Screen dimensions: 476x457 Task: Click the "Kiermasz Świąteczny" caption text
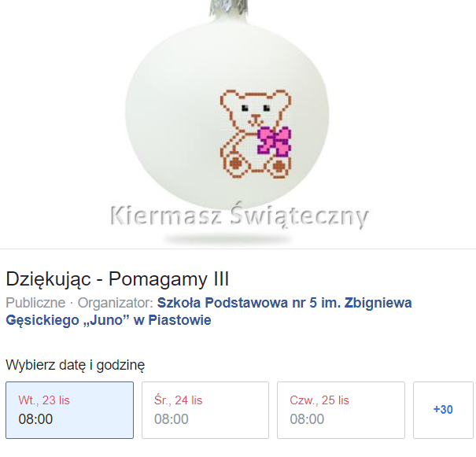click(x=239, y=216)
